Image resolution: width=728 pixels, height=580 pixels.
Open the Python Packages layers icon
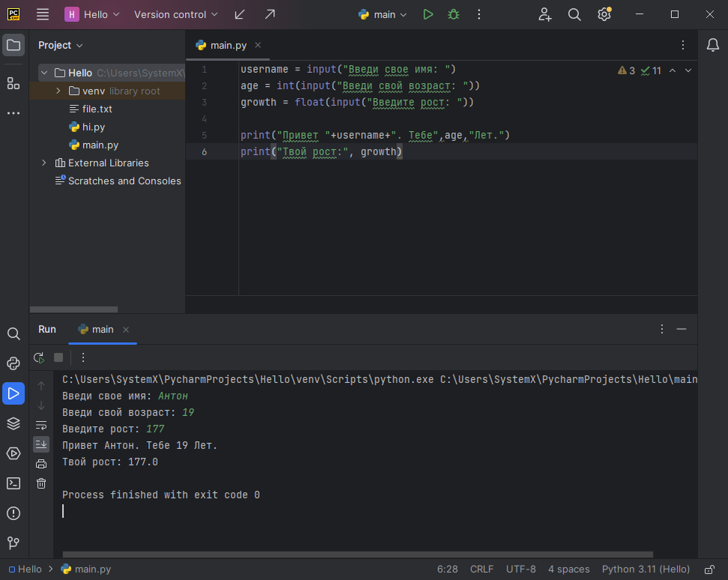coord(13,423)
